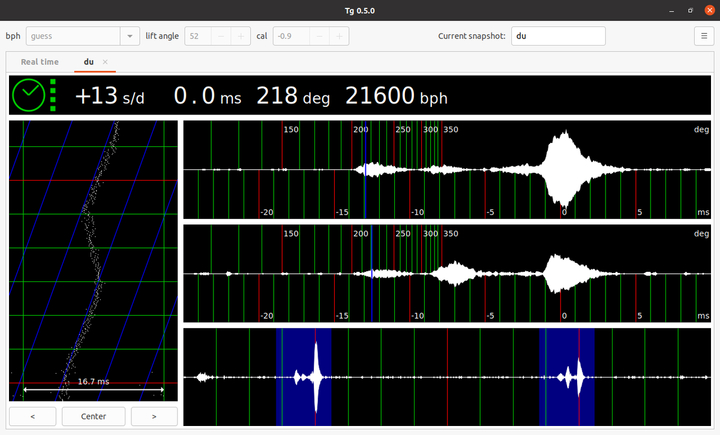This screenshot has width=720, height=435.
Task: Increase cal value with plus button
Action: [x=339, y=36]
